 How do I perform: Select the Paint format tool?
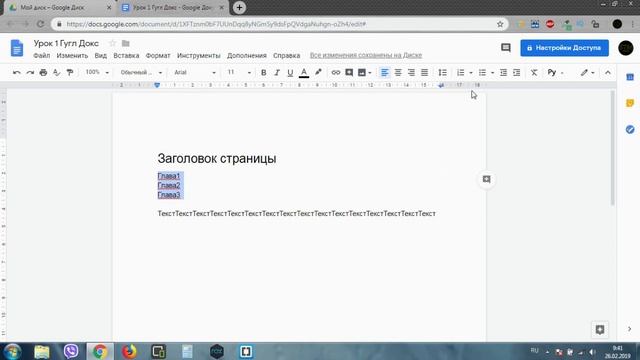(x=70, y=73)
